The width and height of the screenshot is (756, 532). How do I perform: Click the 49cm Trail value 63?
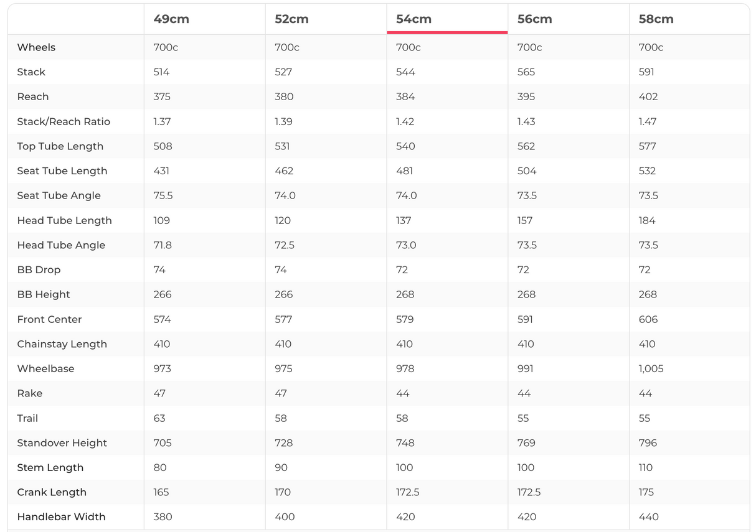click(x=159, y=418)
